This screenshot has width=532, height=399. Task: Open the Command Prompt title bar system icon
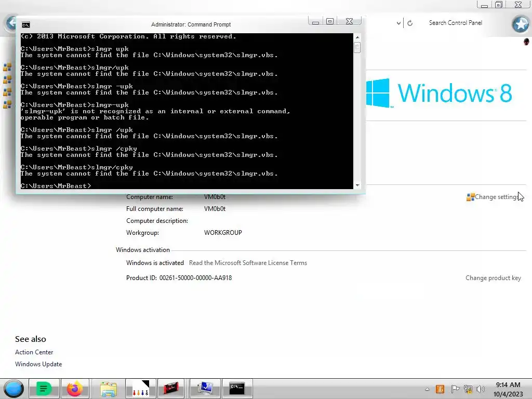pos(26,25)
